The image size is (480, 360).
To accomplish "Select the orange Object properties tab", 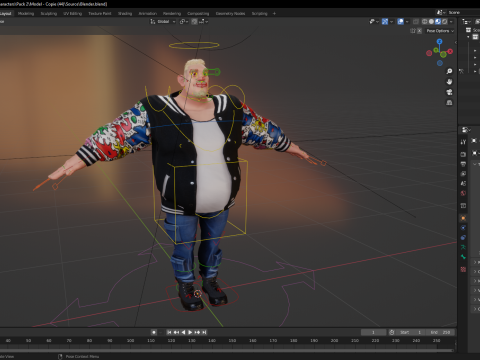I will pos(463,218).
